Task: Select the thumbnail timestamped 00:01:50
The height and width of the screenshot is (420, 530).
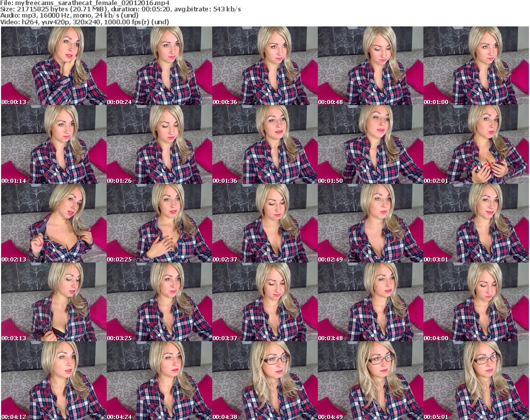Action: click(370, 144)
